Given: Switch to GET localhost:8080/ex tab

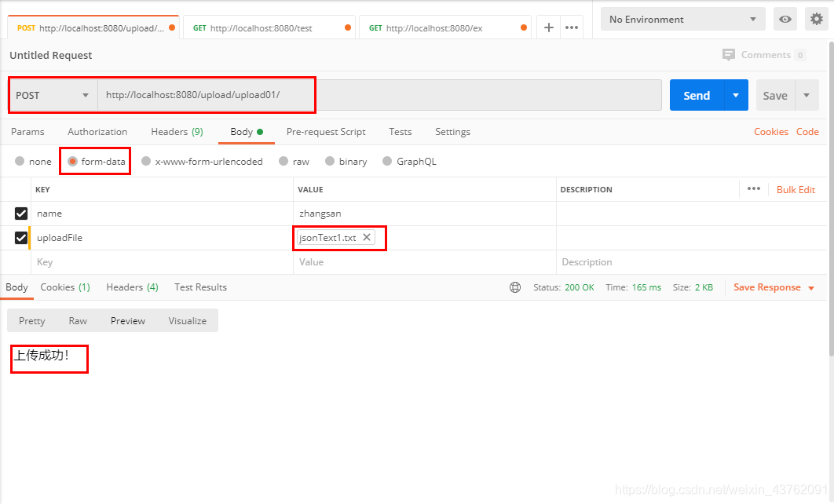Looking at the screenshot, I should (444, 27).
